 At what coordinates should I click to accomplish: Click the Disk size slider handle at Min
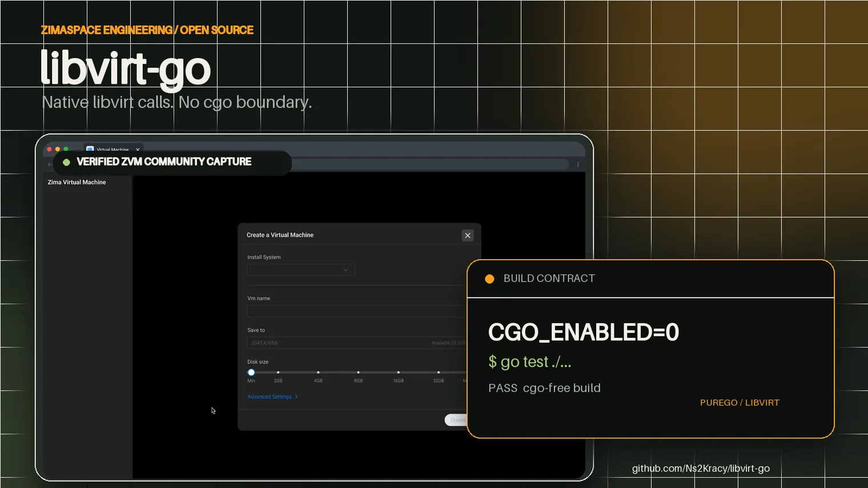click(251, 372)
